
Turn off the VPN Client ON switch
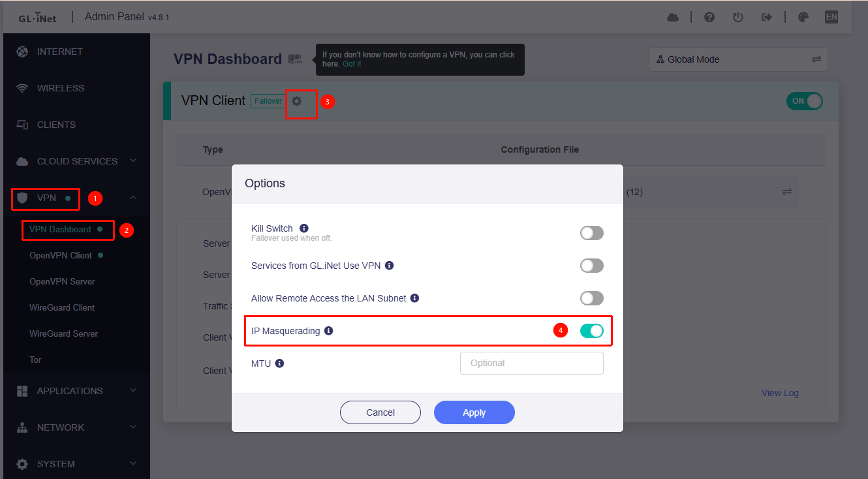point(805,101)
